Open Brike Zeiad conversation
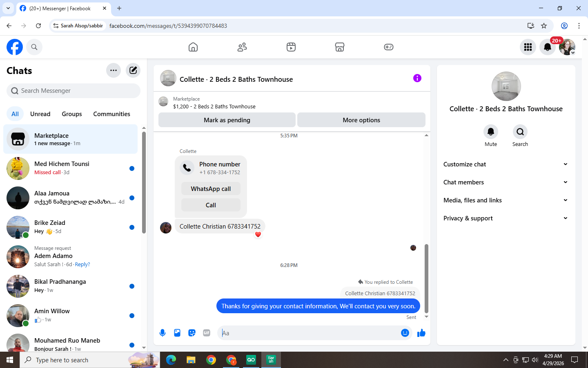588x368 pixels. tap(70, 227)
